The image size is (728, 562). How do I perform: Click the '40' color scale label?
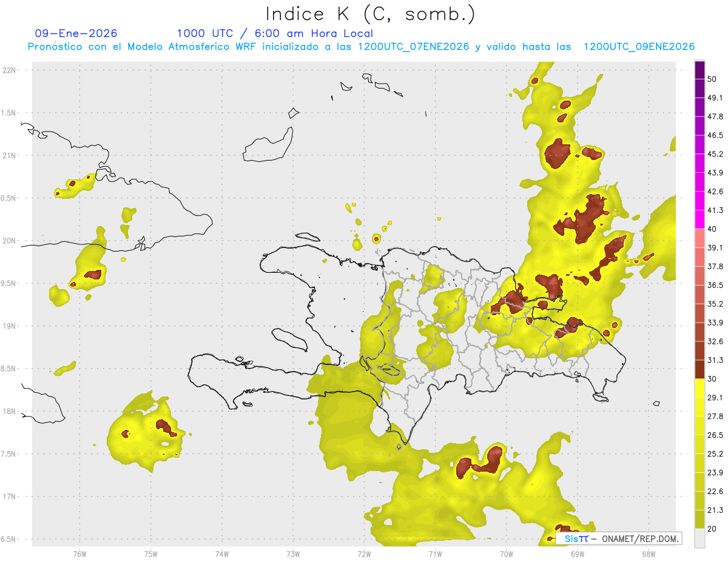[713, 229]
